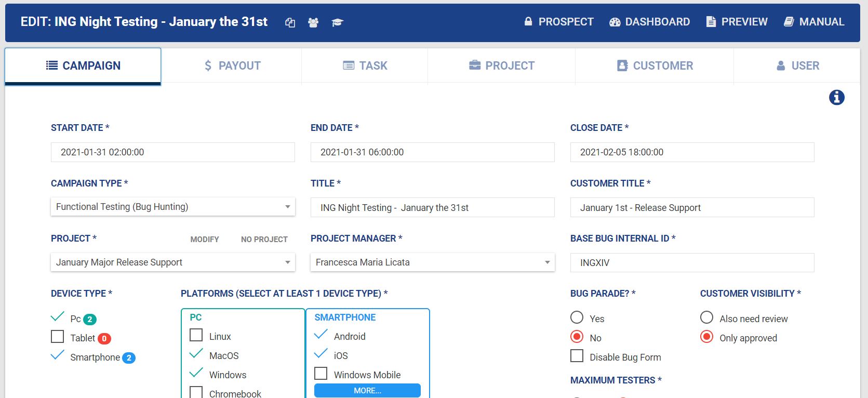868x398 pixels.
Task: Click the person icon on USER tab
Action: 781,65
